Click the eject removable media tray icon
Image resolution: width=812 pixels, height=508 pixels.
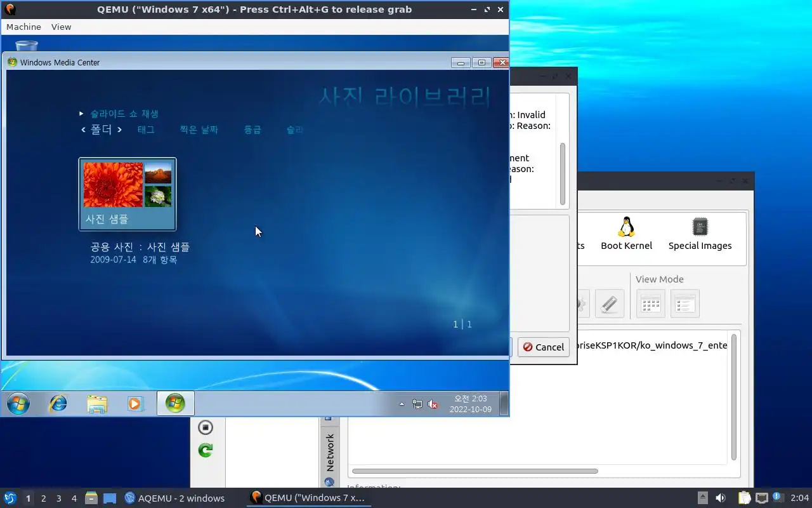click(702, 498)
